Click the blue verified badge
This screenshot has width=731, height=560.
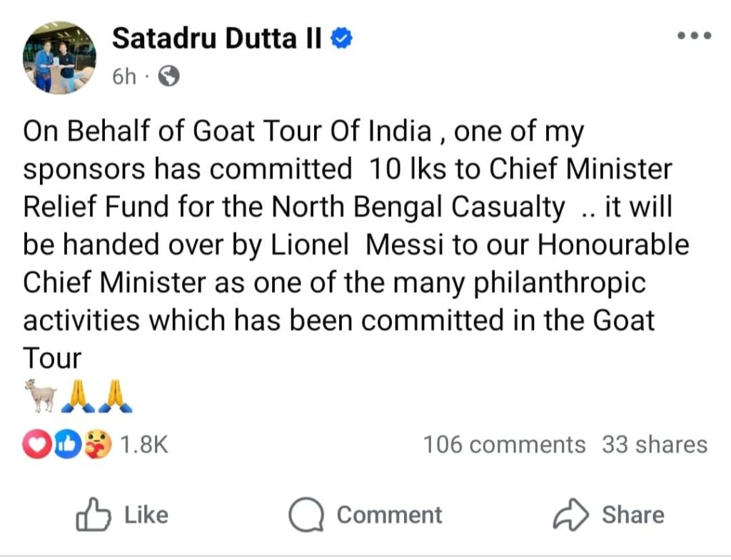point(343,40)
